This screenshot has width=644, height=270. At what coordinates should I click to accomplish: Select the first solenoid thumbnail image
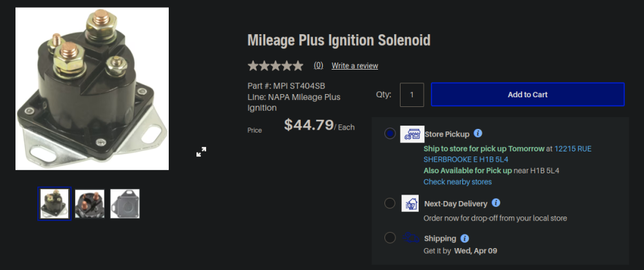[54, 204]
